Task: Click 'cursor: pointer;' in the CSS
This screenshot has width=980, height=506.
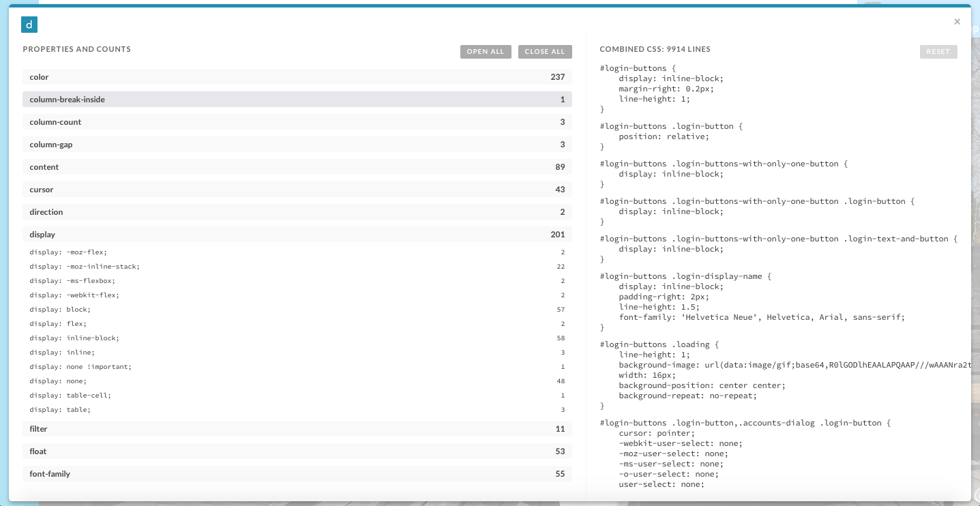Action: [657, 433]
